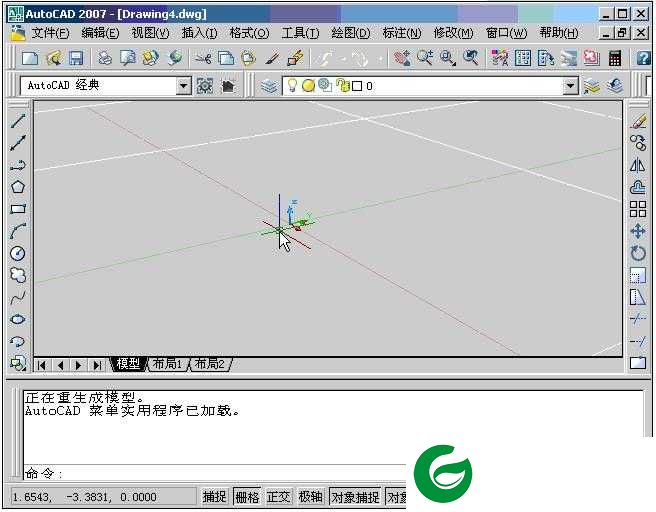The image size is (656, 512).
Task: Click the 命令 command line input
Action: click(215, 474)
